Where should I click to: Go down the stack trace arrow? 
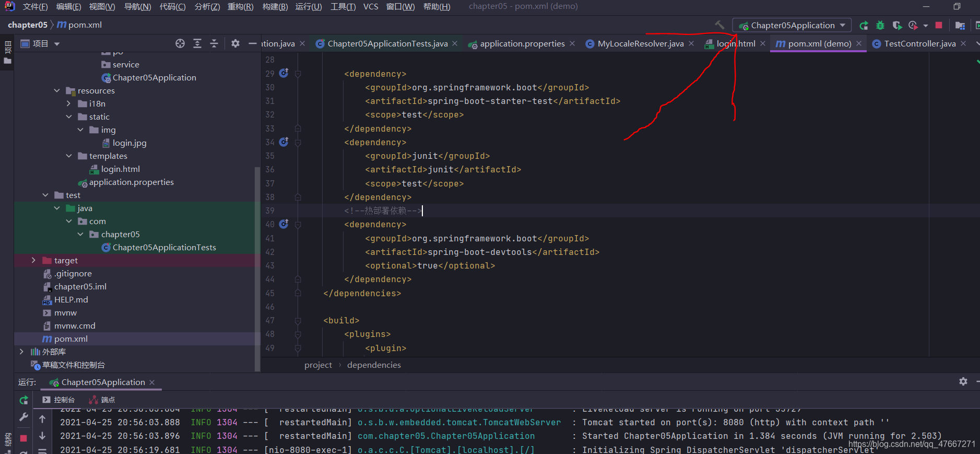point(42,436)
